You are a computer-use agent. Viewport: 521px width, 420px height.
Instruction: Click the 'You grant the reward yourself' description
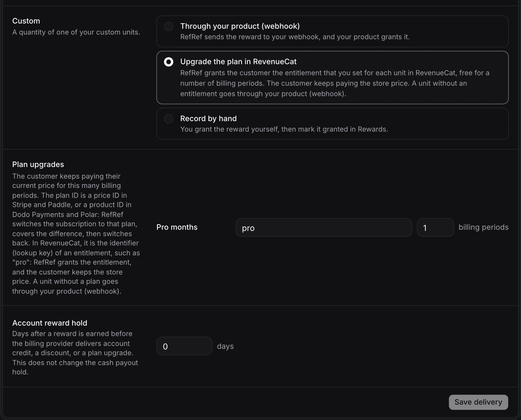pyautogui.click(x=284, y=129)
